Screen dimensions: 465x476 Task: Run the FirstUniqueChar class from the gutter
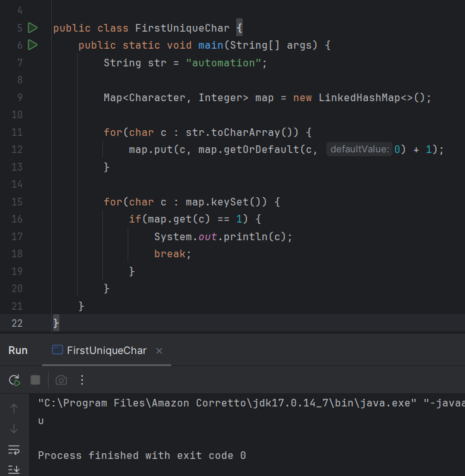33,28
